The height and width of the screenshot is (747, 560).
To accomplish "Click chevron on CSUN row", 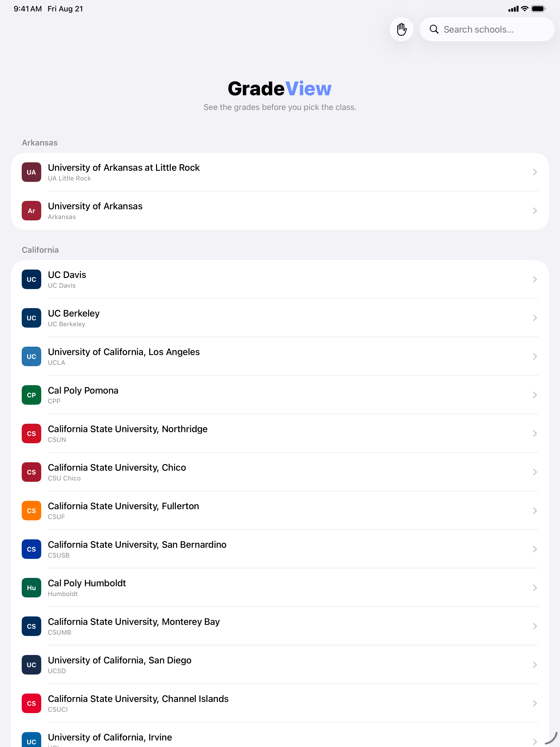I will coord(535,433).
